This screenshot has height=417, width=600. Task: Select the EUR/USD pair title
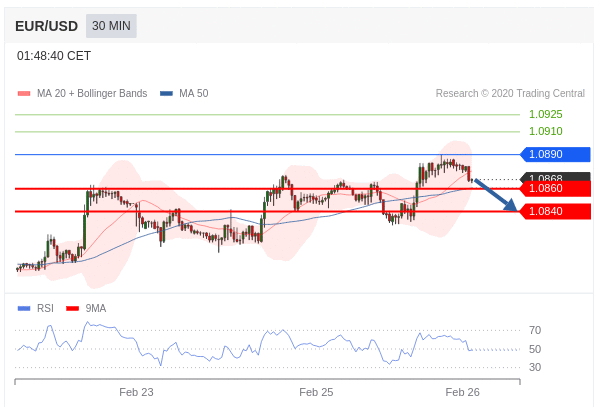coord(46,26)
